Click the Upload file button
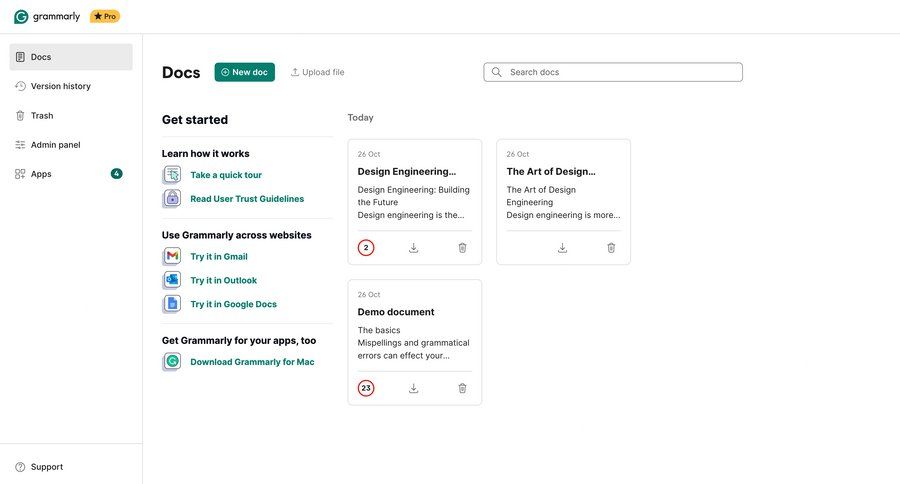The height and width of the screenshot is (484, 900). tap(317, 72)
